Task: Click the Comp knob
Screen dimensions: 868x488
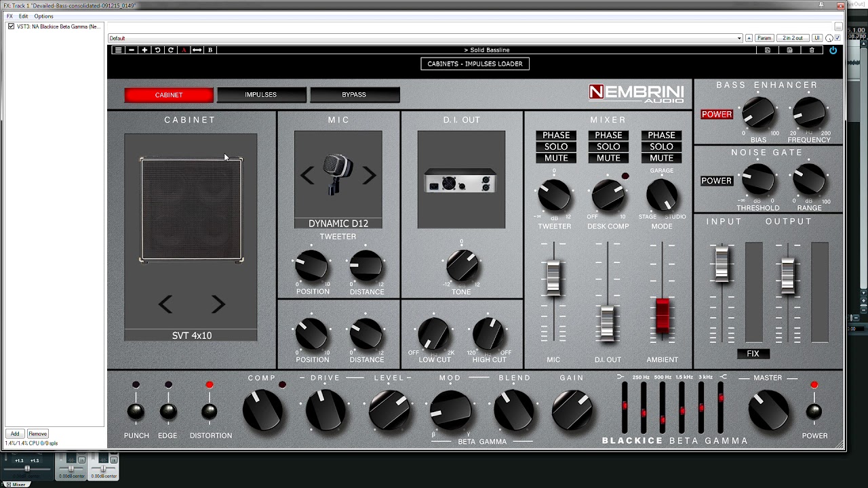Action: pyautogui.click(x=263, y=410)
